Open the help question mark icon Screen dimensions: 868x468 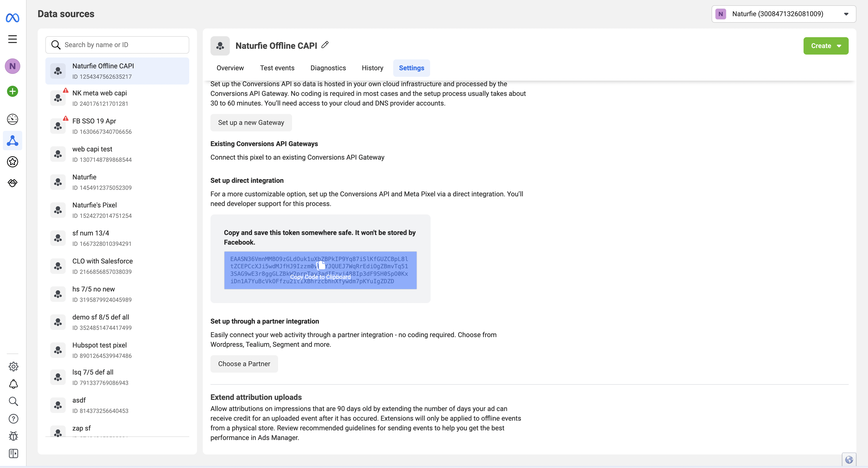(13, 419)
